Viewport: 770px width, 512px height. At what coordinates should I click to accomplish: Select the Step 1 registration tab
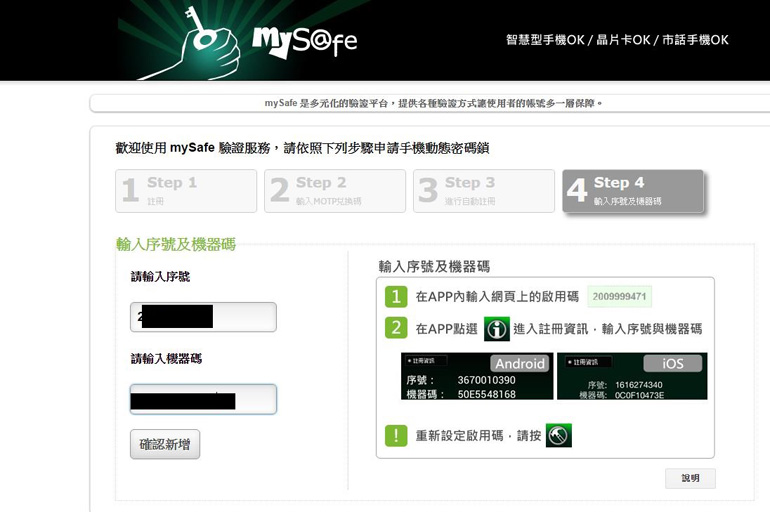coord(186,191)
